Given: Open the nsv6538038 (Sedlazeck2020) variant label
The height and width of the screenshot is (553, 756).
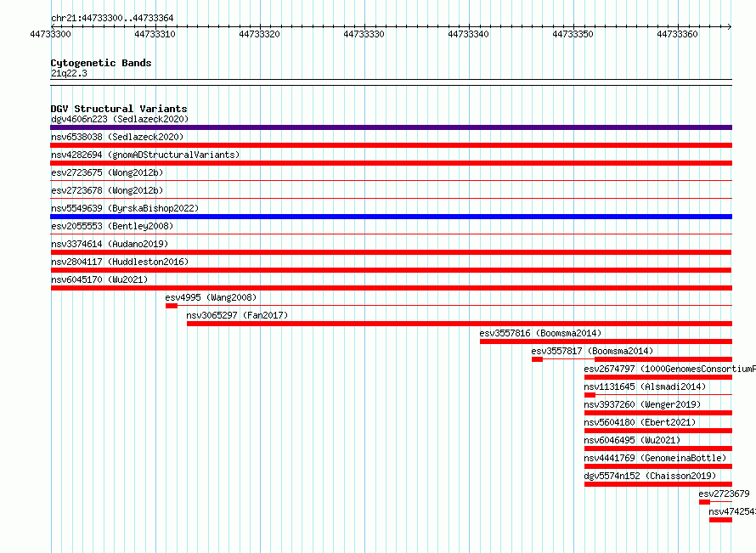Looking at the screenshot, I should (117, 137).
